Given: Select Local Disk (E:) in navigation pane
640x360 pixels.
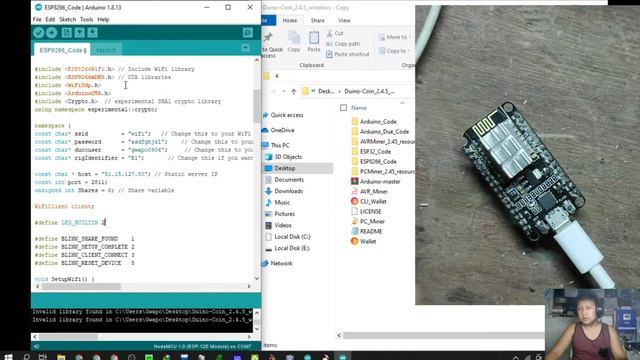Looking at the screenshot, I should tap(292, 248).
